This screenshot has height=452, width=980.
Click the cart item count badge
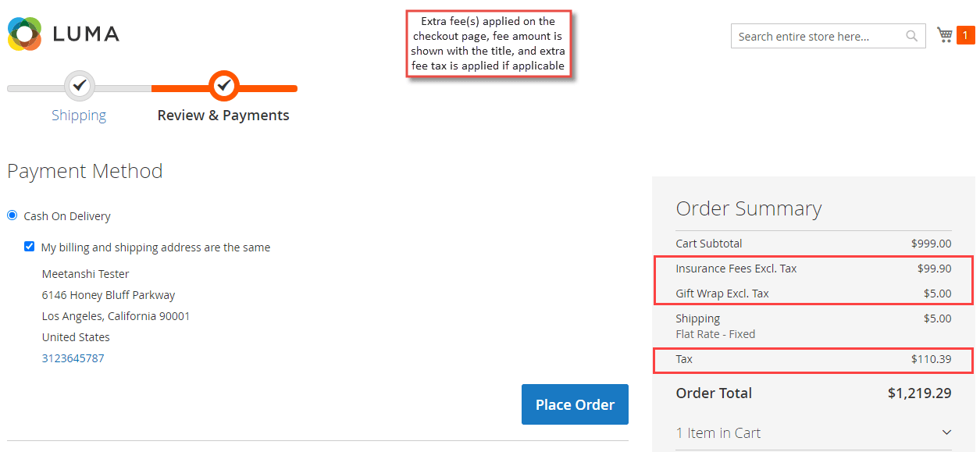tap(966, 35)
